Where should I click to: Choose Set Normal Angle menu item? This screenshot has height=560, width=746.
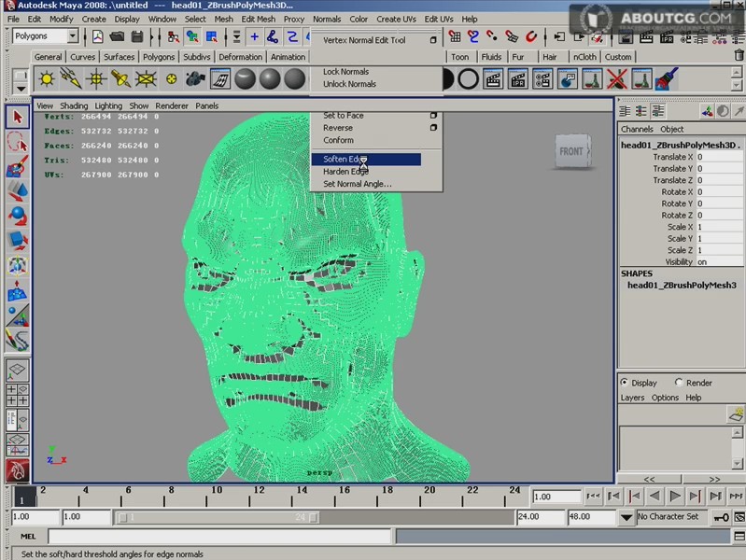[358, 184]
